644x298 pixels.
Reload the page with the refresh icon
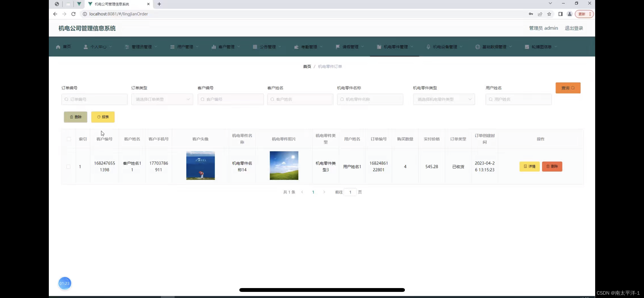[74, 14]
